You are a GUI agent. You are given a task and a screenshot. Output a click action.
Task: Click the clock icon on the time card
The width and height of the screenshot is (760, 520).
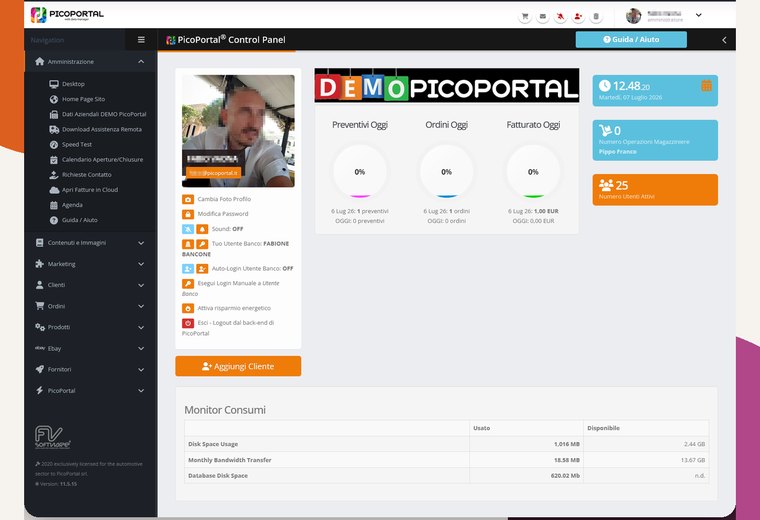click(x=604, y=86)
